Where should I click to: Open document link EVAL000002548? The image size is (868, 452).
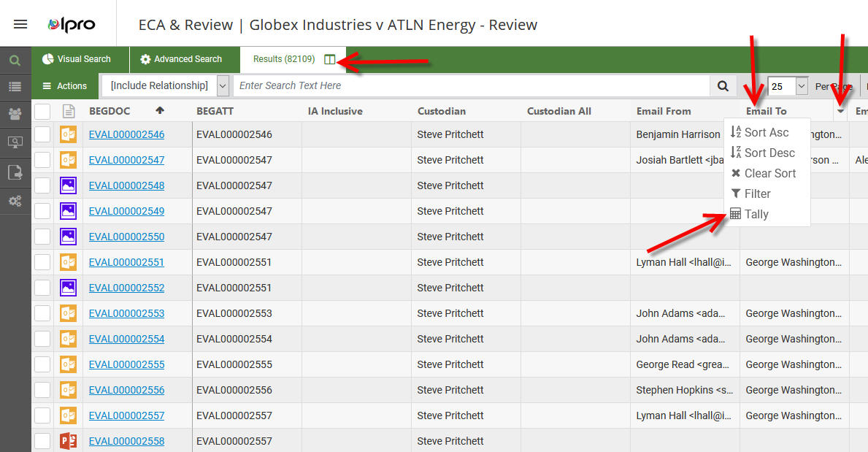point(127,185)
